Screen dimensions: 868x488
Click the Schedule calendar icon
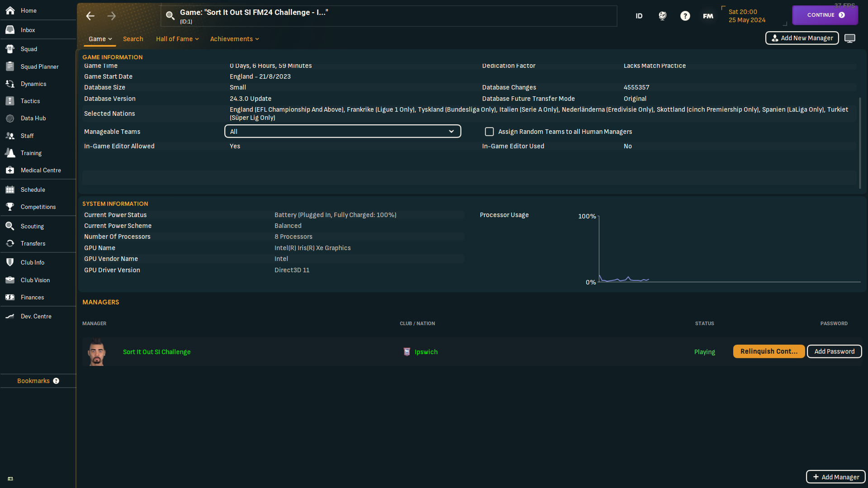coord(10,190)
